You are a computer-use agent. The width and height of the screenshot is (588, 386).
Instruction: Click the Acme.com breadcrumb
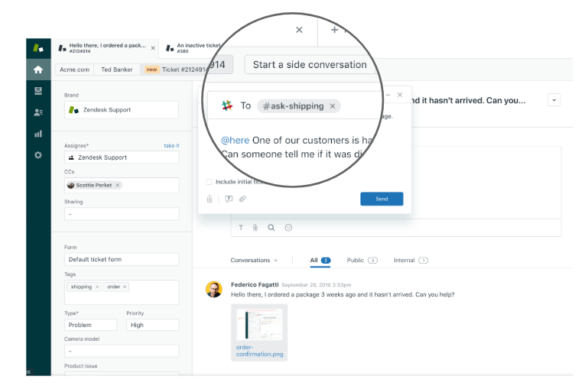75,70
